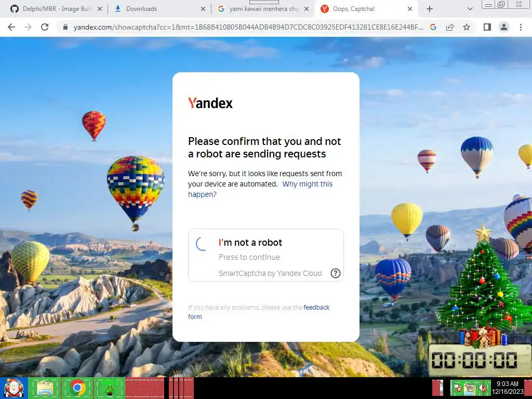Click the Action Center flag tray icon
The height and width of the screenshot is (399, 532).
(x=458, y=388)
